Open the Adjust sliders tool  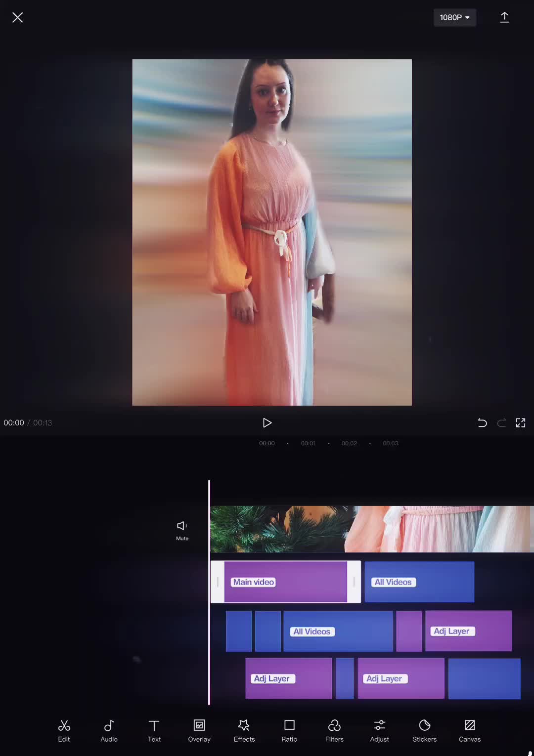[x=379, y=731]
